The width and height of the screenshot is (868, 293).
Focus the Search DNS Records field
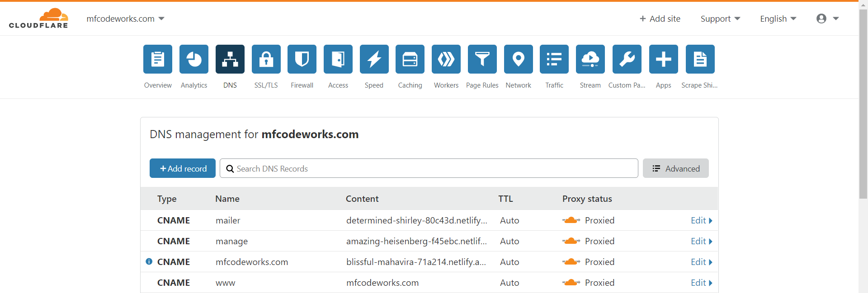pos(429,168)
